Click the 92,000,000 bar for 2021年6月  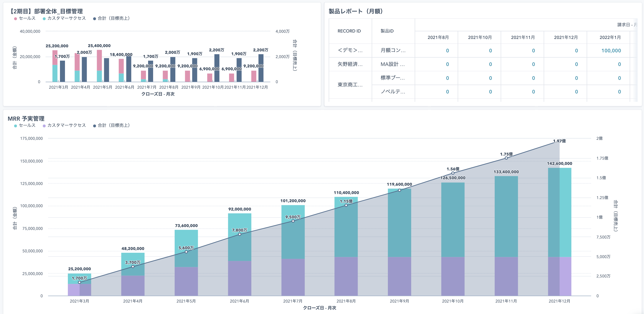click(x=240, y=254)
